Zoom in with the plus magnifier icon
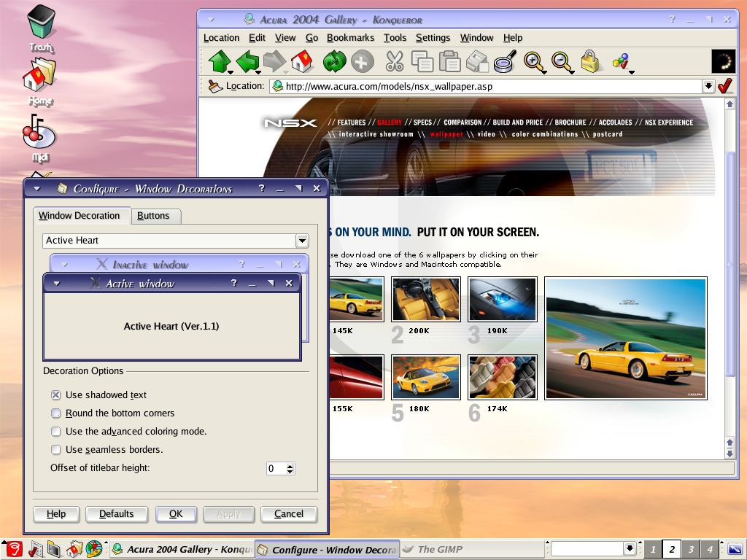The image size is (747, 560). pos(533,62)
